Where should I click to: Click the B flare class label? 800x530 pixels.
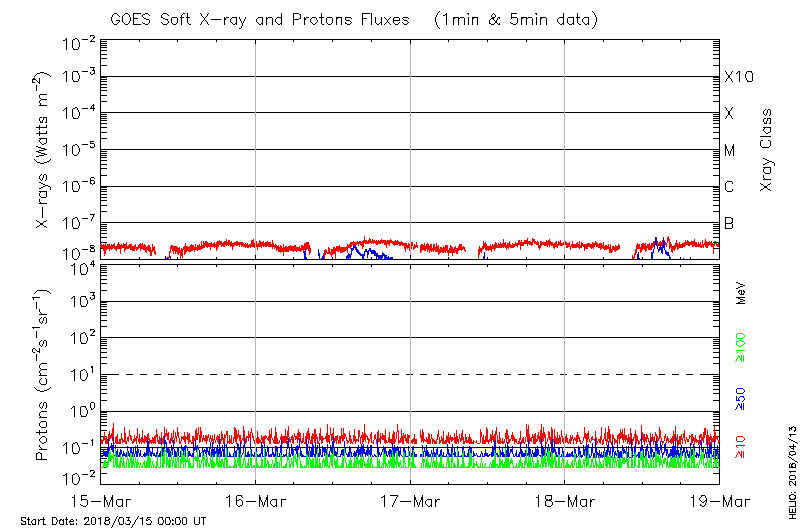click(x=730, y=224)
